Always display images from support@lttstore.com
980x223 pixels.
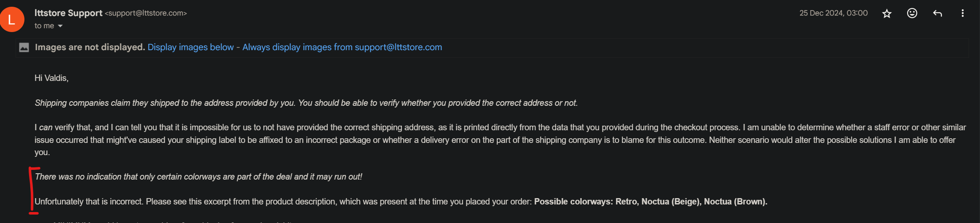click(x=342, y=47)
